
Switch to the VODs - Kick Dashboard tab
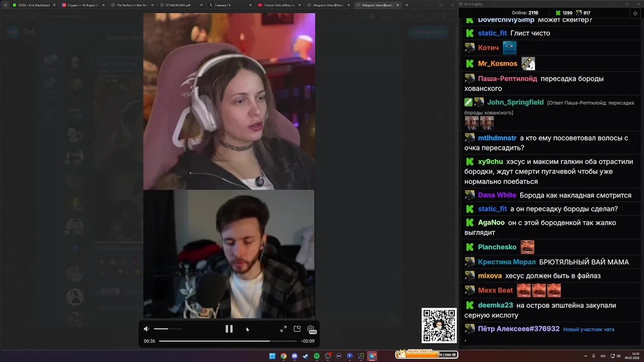pos(34,5)
